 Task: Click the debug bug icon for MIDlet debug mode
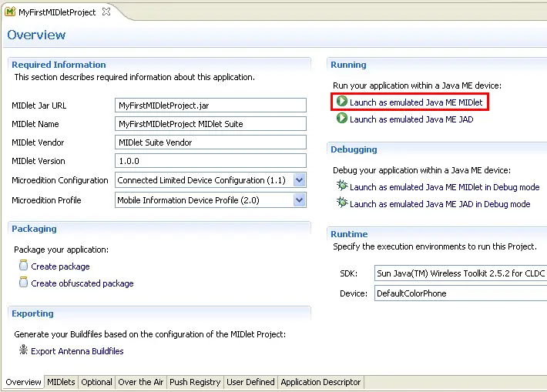[x=341, y=186]
